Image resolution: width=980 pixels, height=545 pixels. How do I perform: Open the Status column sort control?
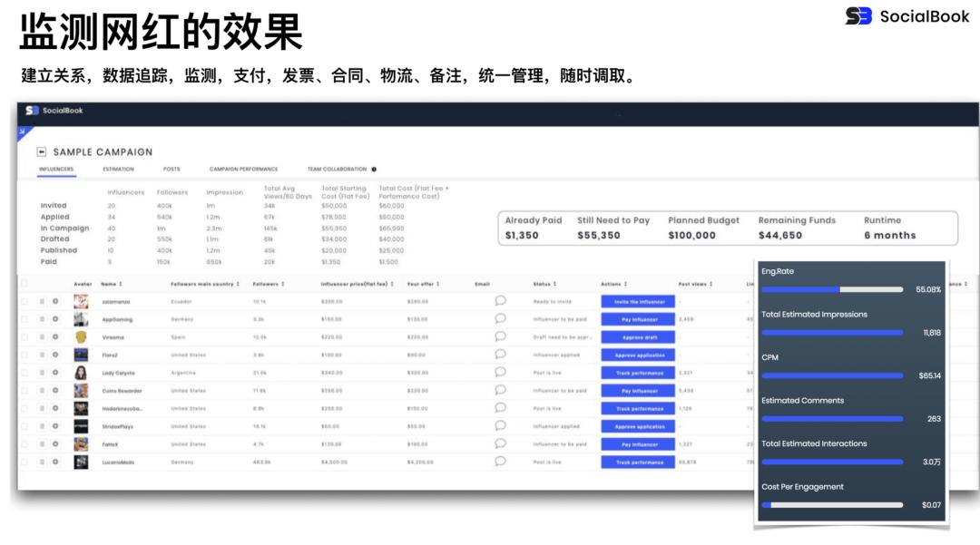click(555, 282)
